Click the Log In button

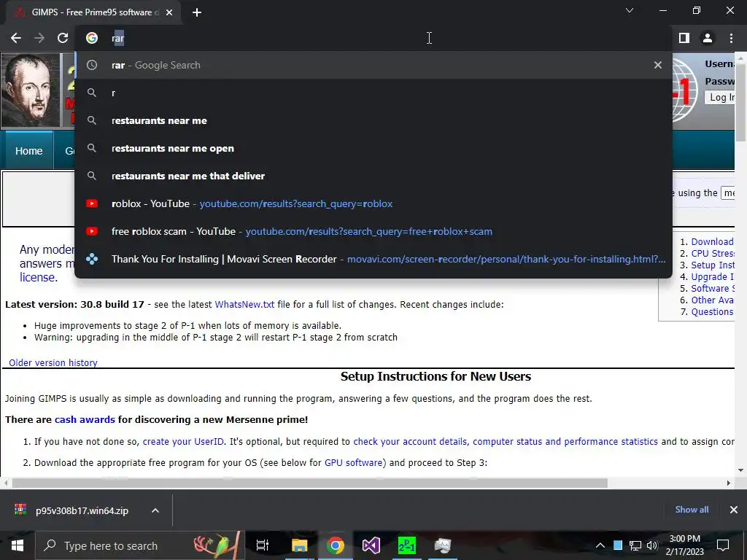pyautogui.click(x=721, y=97)
